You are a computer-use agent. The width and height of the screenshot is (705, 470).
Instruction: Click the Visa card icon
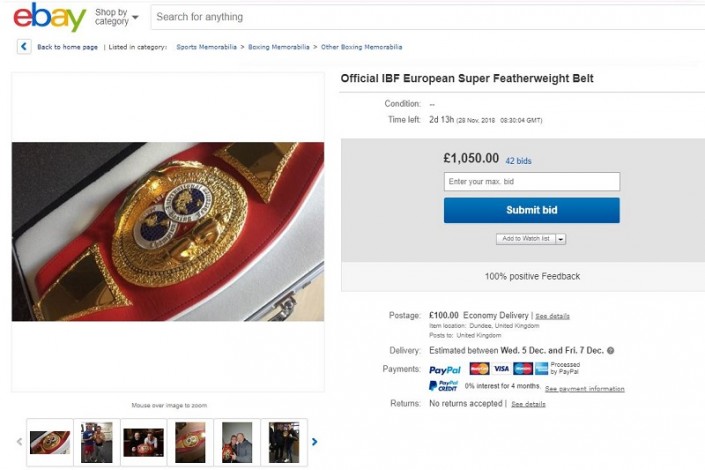[x=501, y=369]
